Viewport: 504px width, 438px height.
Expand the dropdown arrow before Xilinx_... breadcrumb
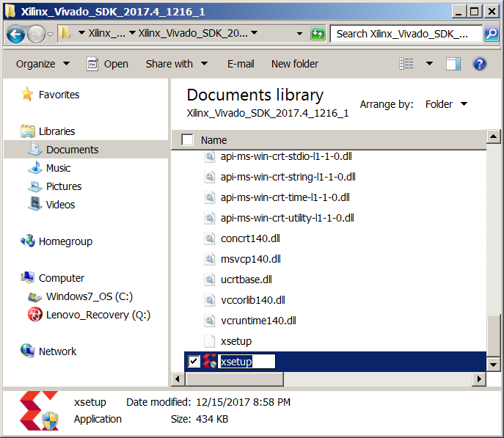click(x=81, y=33)
